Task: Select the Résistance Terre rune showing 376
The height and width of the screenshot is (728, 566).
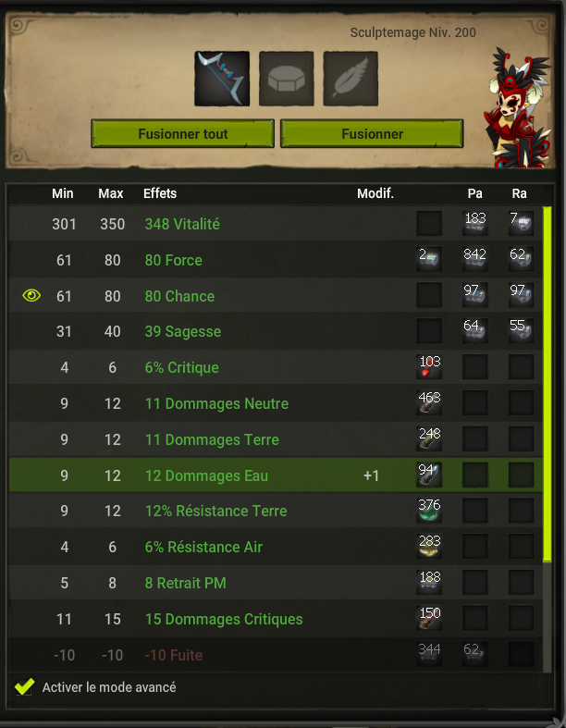Action: point(429,511)
